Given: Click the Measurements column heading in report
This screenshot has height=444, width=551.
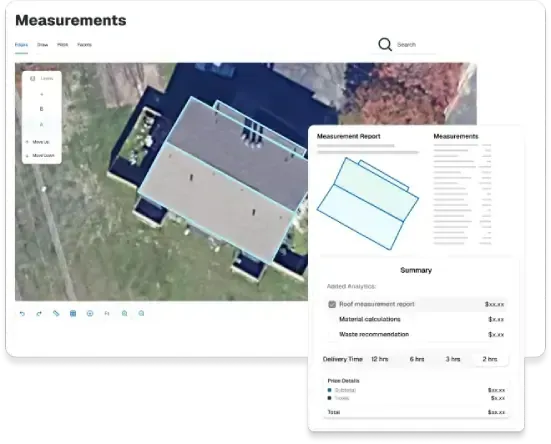Looking at the screenshot, I should click(x=456, y=136).
